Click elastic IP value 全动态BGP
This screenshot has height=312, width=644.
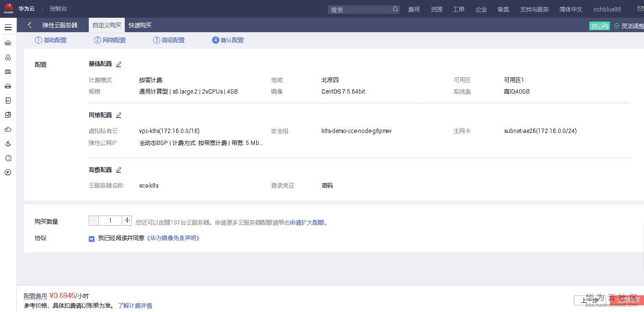tap(202, 143)
